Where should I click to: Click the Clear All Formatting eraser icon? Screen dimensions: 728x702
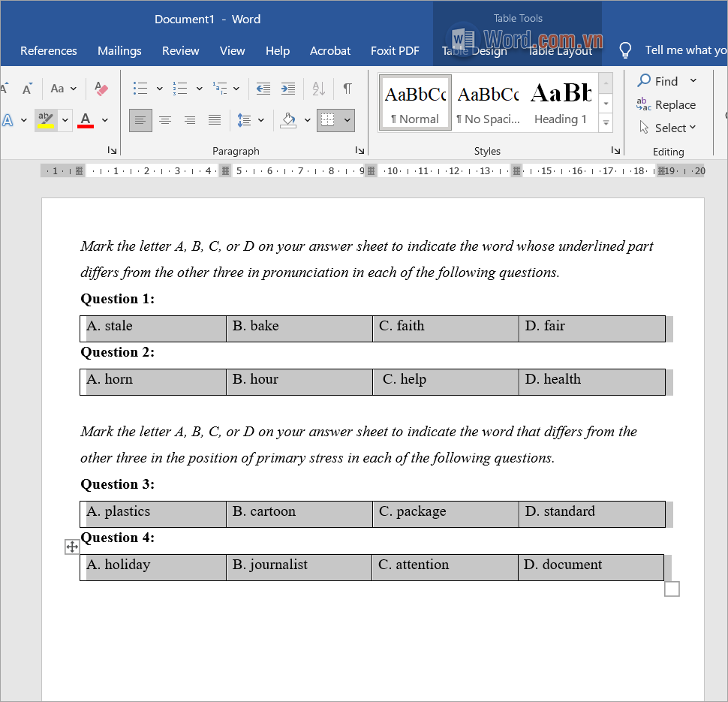(x=101, y=89)
